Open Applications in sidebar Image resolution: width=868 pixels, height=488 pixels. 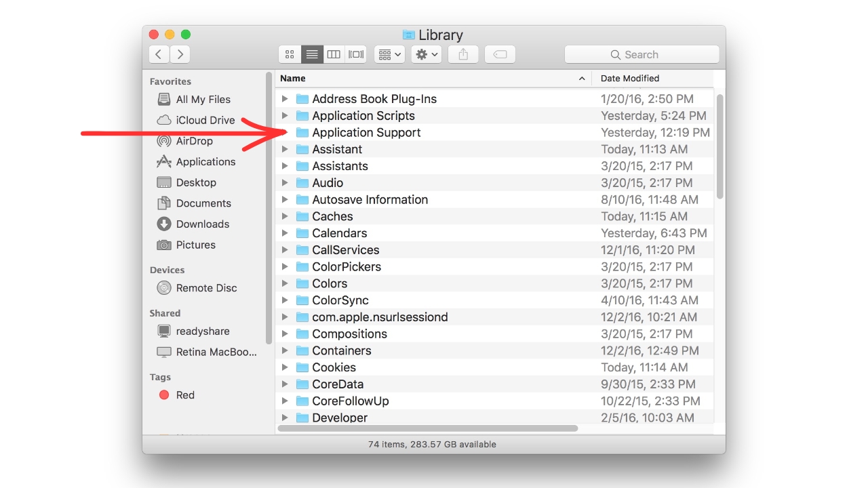(x=196, y=161)
